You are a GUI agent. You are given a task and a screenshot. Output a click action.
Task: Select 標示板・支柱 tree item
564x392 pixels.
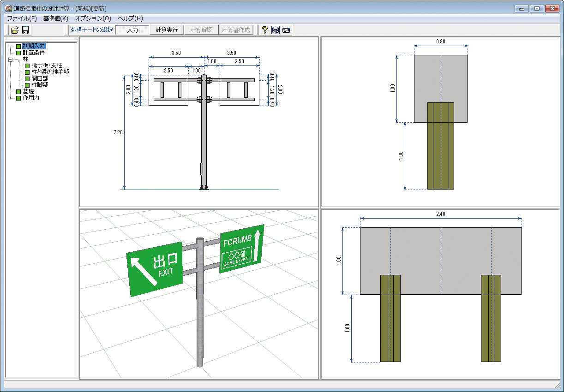pos(47,65)
